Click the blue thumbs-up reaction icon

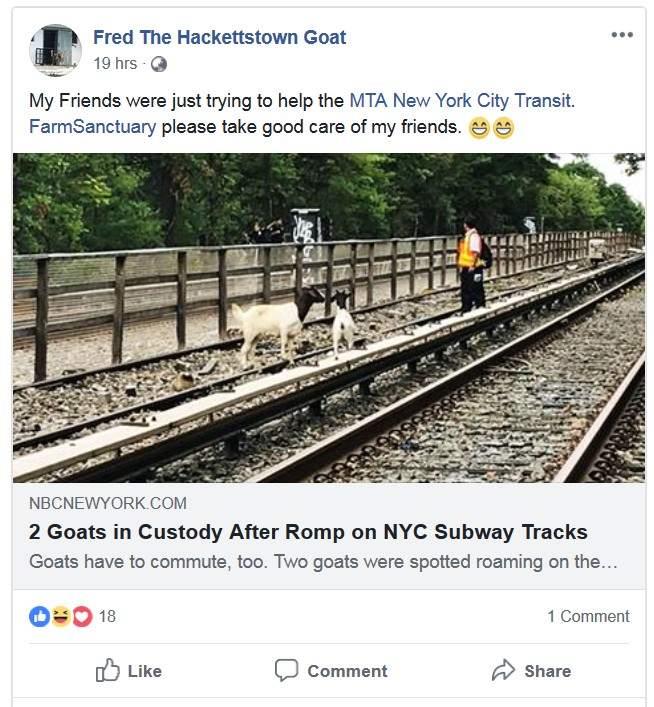tap(39, 616)
